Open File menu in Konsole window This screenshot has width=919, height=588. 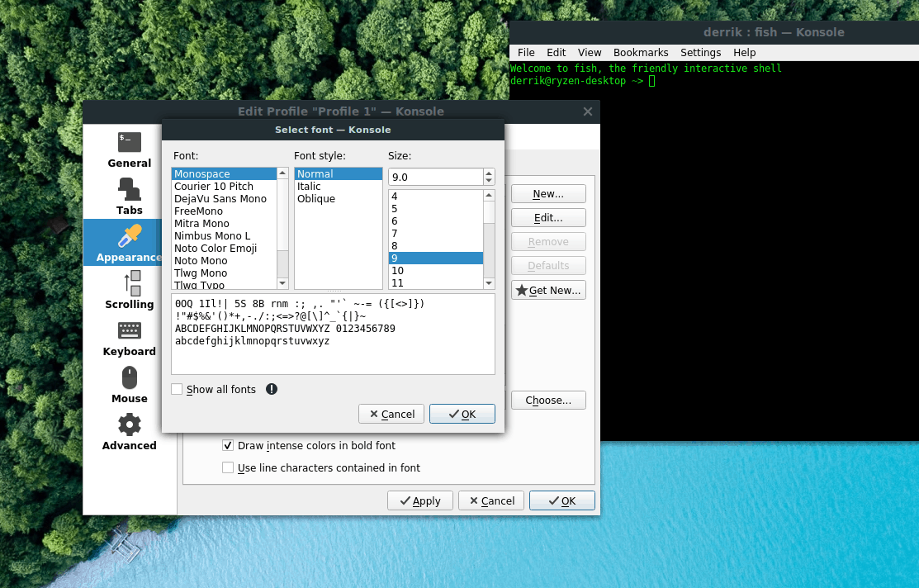pos(526,52)
